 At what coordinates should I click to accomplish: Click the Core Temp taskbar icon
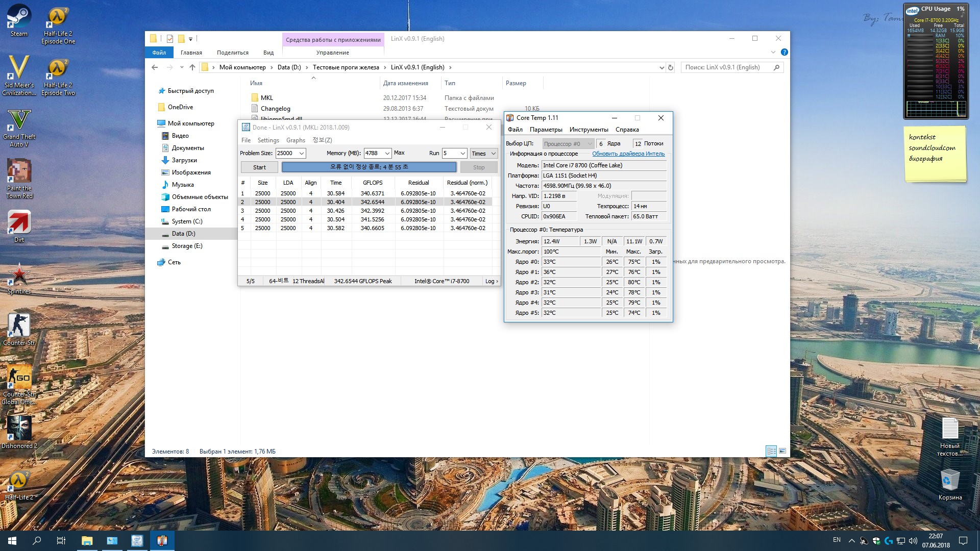(x=162, y=541)
